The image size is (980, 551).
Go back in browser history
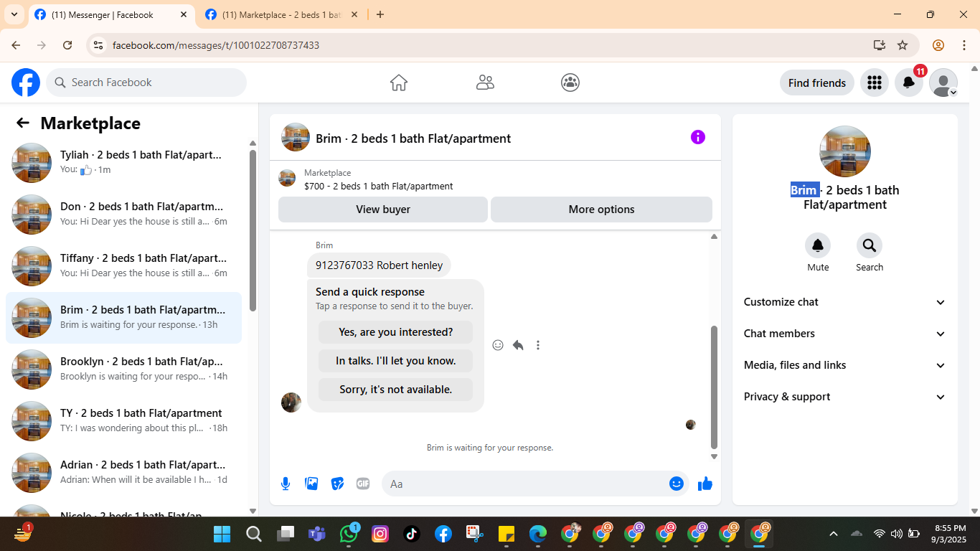point(16,45)
